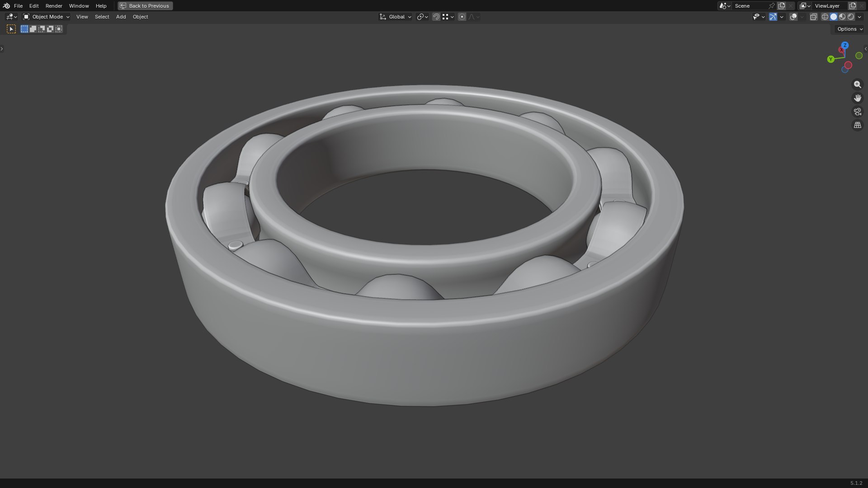Open viewport shading options arrow
The image size is (868, 488).
coord(859,17)
